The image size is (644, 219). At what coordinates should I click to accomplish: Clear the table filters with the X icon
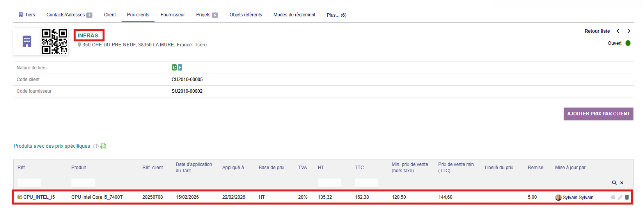click(x=622, y=183)
